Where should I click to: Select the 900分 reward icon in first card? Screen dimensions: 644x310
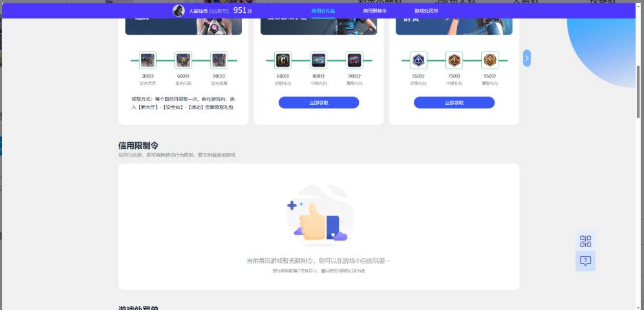(219, 60)
